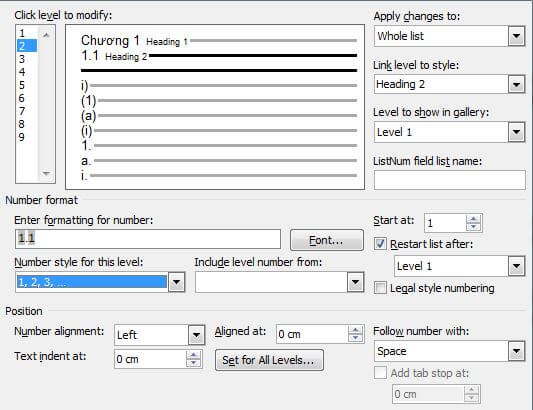Check the Add tab stop at box
Viewport: 533px width, 410px height.
coord(380,373)
